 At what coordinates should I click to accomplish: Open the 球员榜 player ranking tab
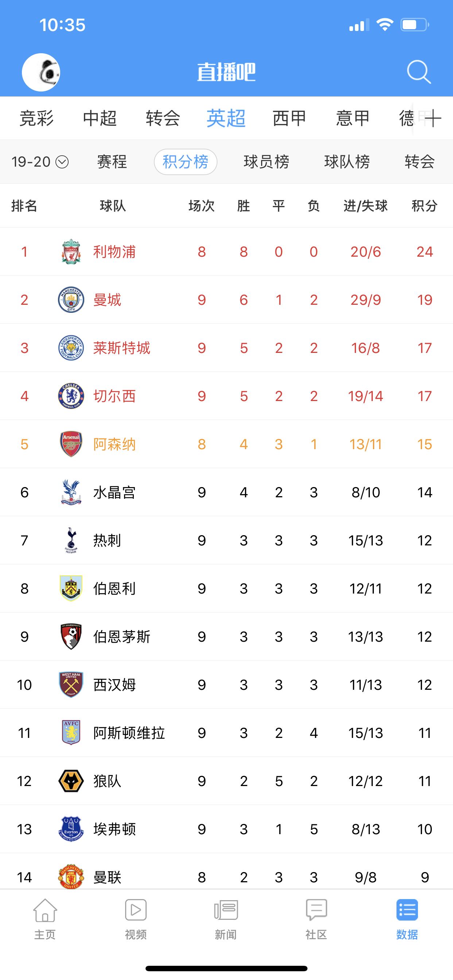266,162
